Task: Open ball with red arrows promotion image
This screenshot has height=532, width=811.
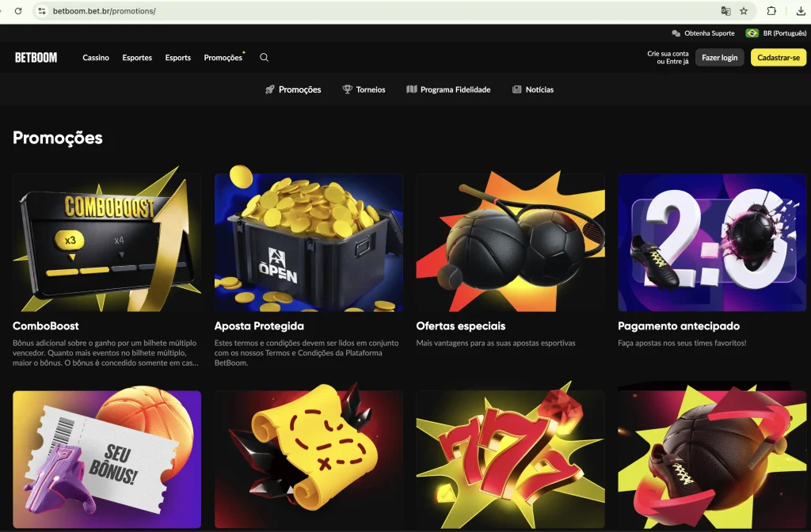Action: click(712, 459)
